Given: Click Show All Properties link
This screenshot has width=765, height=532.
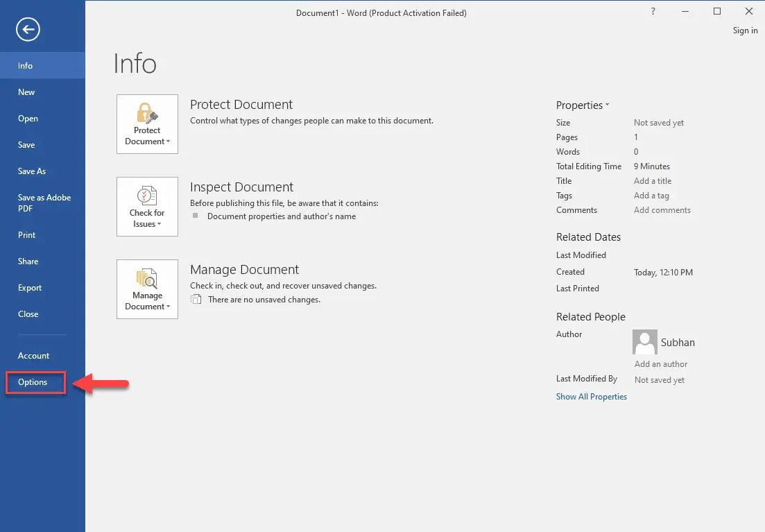Looking at the screenshot, I should pos(592,396).
